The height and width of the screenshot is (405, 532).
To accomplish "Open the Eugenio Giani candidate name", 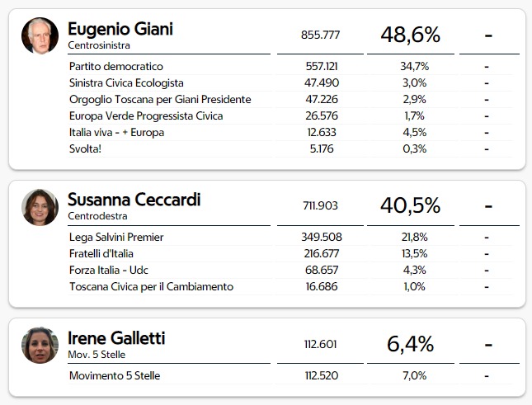I will tap(120, 29).
